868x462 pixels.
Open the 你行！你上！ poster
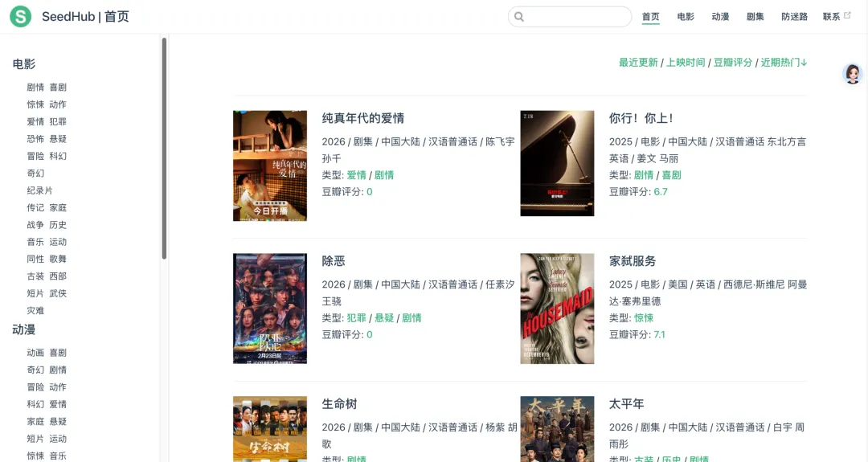[x=557, y=163]
